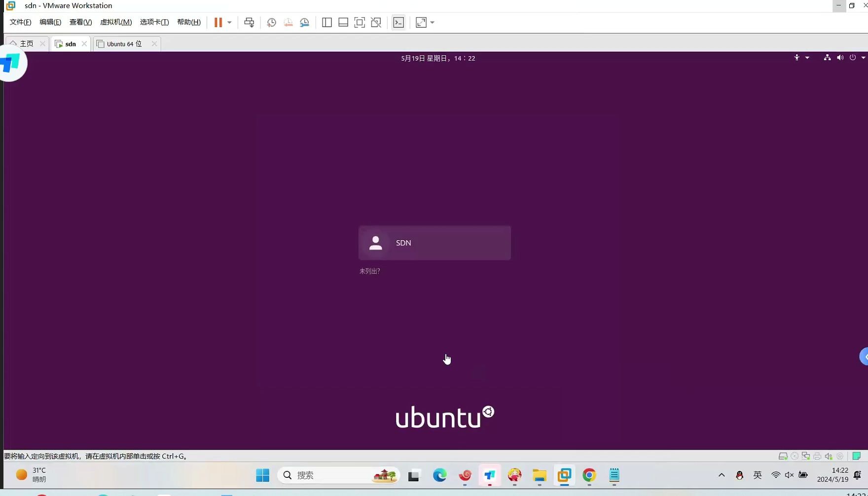Open the notification bell with do-not-disturb

click(x=857, y=475)
